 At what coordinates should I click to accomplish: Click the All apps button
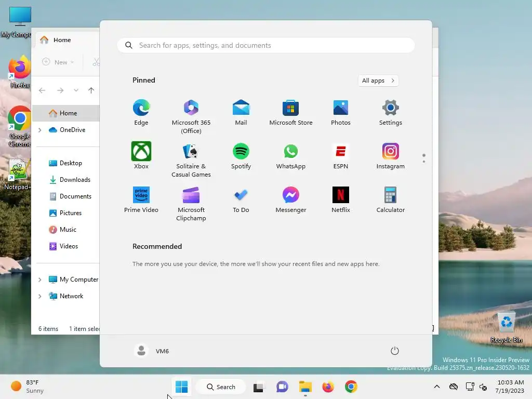(378, 81)
